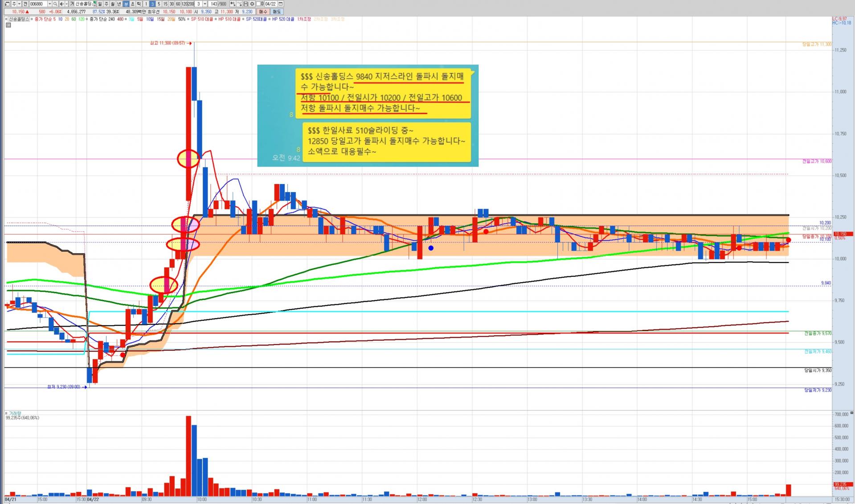Open the stock search magnifier icon
Screen dimensions: 855x504
click(x=55, y=4)
